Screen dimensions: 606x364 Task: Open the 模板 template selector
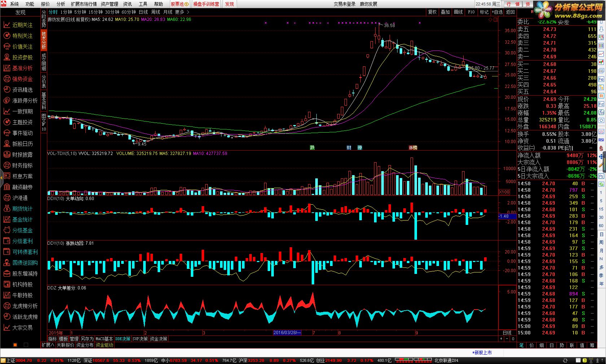point(63,339)
